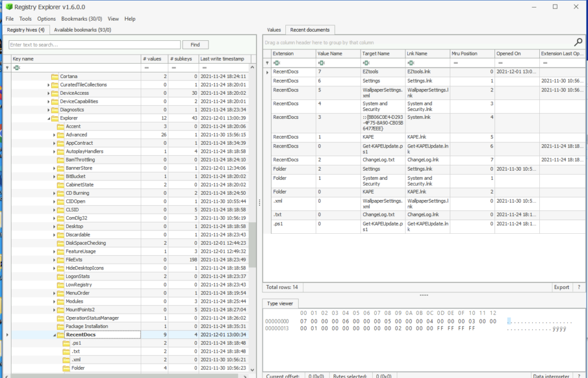Click the filter icon in the documents grid filter row
This screenshot has width=588, height=378.
[x=267, y=63]
